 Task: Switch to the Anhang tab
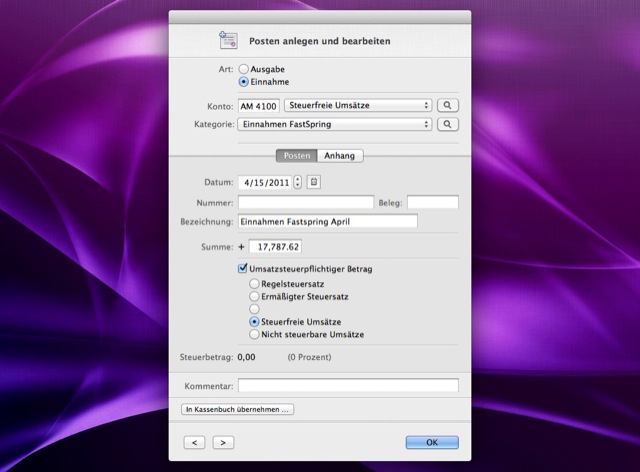(x=342, y=155)
